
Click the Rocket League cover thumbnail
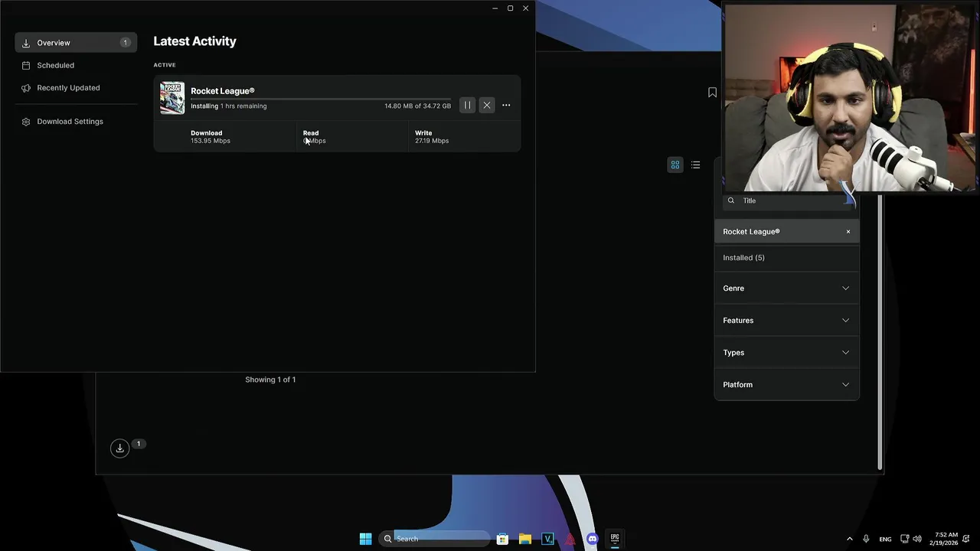coord(172,98)
